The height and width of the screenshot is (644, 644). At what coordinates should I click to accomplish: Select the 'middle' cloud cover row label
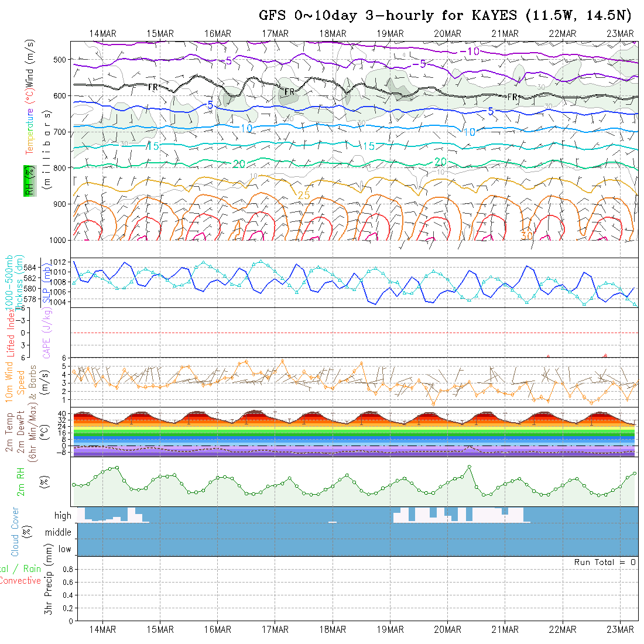click(58, 532)
